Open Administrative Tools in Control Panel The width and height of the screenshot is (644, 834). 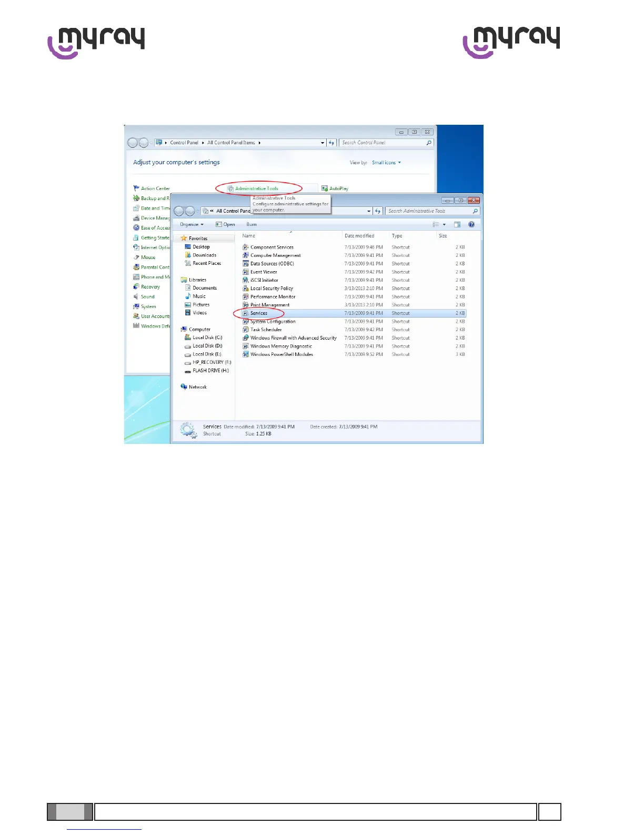(x=253, y=188)
